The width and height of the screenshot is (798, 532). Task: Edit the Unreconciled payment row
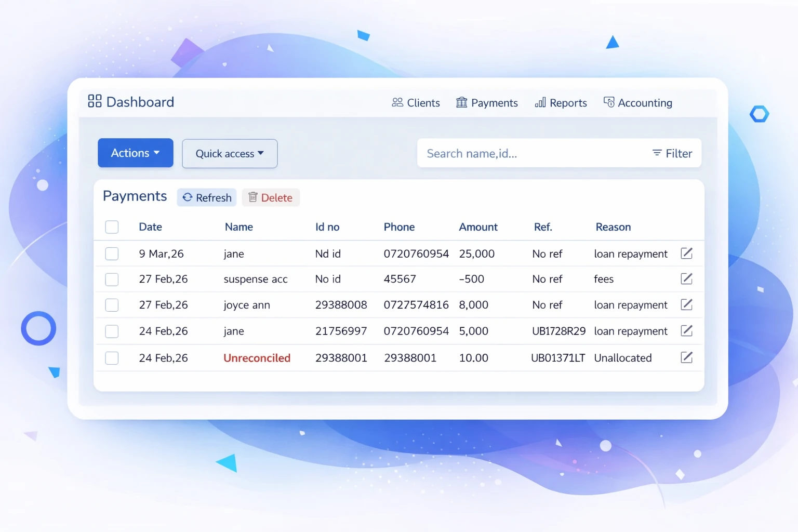point(686,357)
